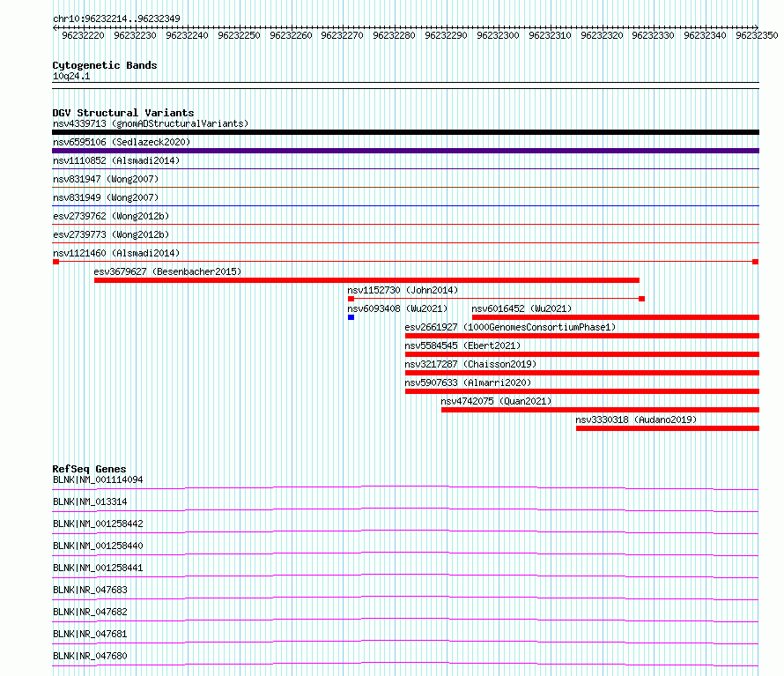The image size is (784, 676).
Task: Click ruler position 96232350
Action: (x=757, y=35)
